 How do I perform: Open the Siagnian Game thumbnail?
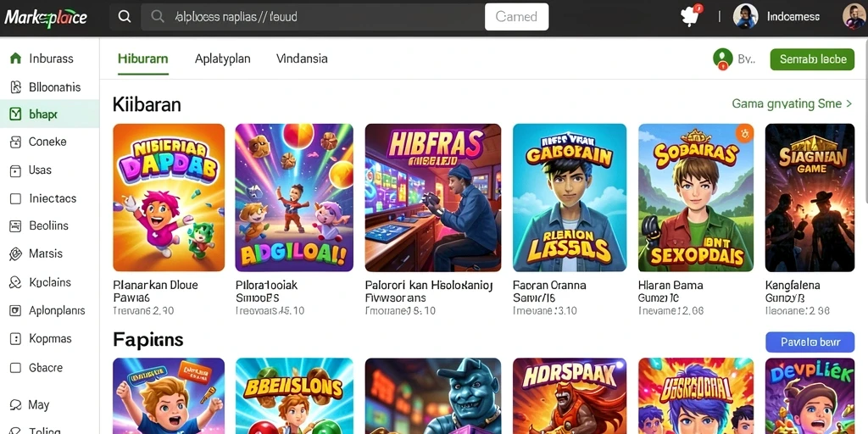[810, 198]
